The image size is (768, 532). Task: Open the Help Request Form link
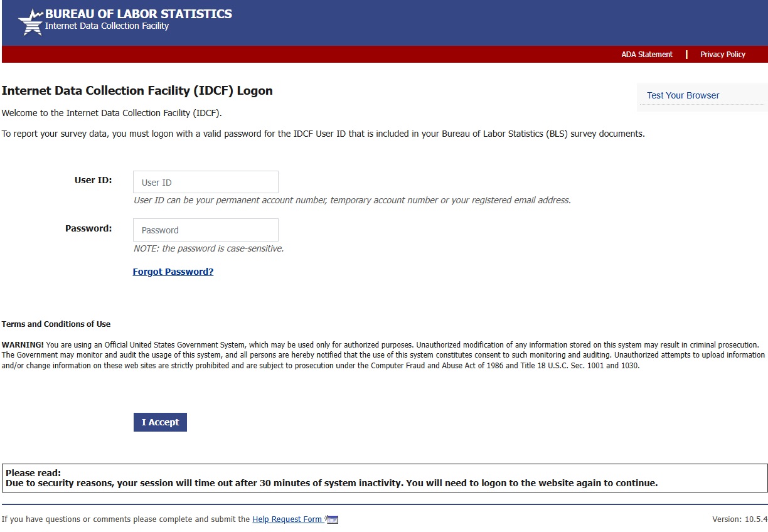tap(287, 519)
